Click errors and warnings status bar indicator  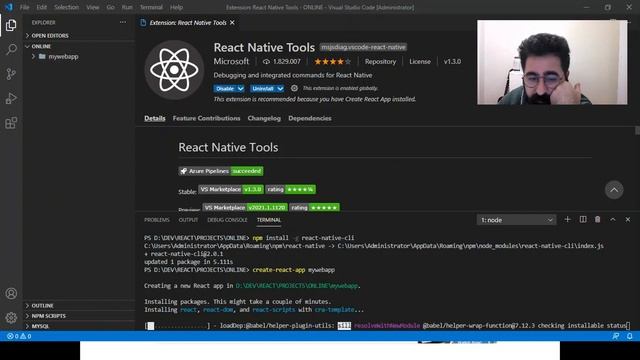[x=19, y=336]
